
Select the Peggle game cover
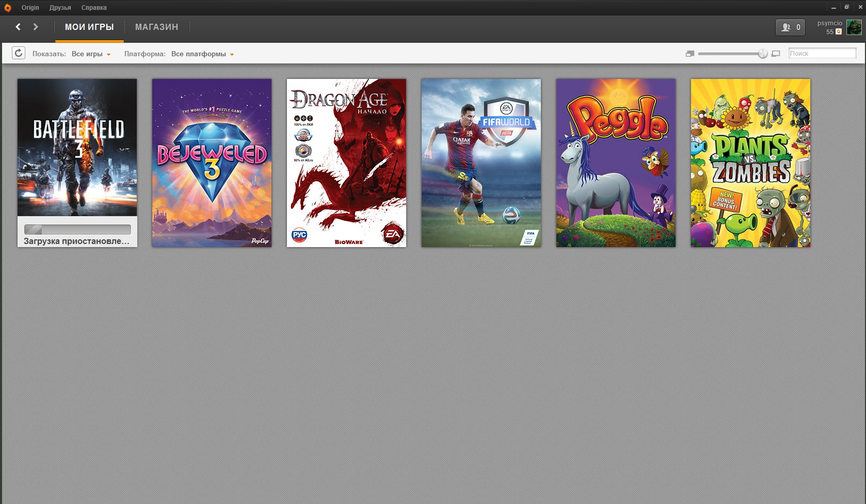pyautogui.click(x=616, y=163)
